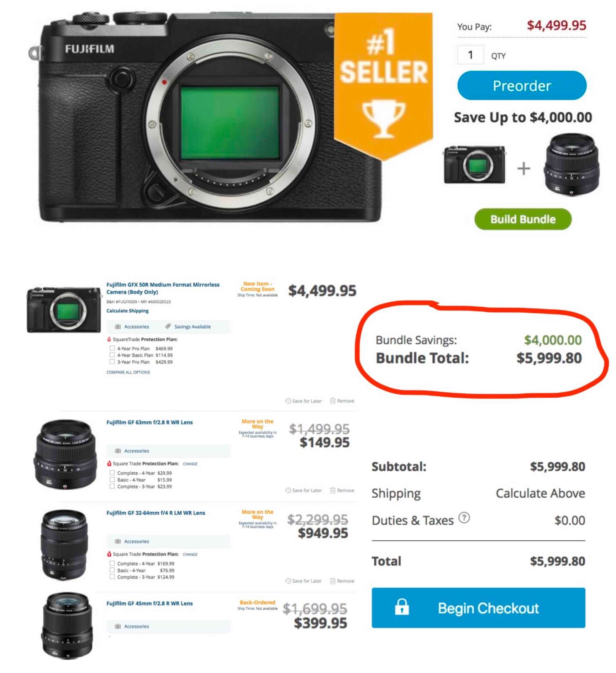Tick Basic - 4-Year $76.99 checkbox
This screenshot has height=673, width=616.
pos(112,570)
